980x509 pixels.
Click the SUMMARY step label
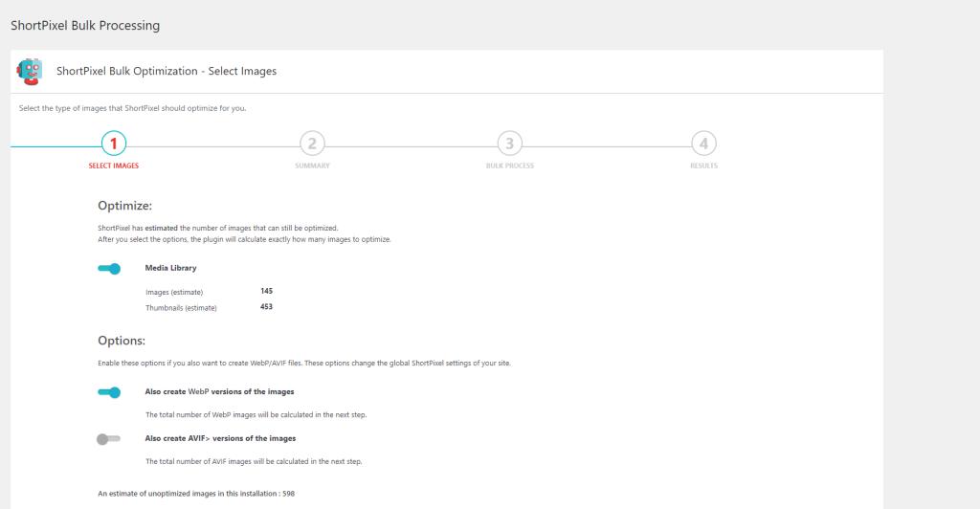pyautogui.click(x=313, y=166)
